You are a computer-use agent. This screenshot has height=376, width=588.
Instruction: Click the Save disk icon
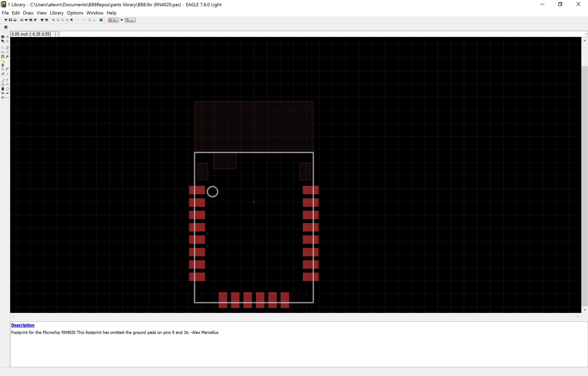tap(10, 20)
